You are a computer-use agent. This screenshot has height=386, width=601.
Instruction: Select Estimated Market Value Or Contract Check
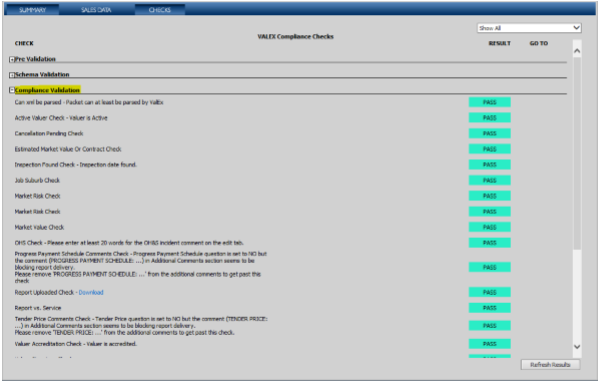pyautogui.click(x=68, y=149)
